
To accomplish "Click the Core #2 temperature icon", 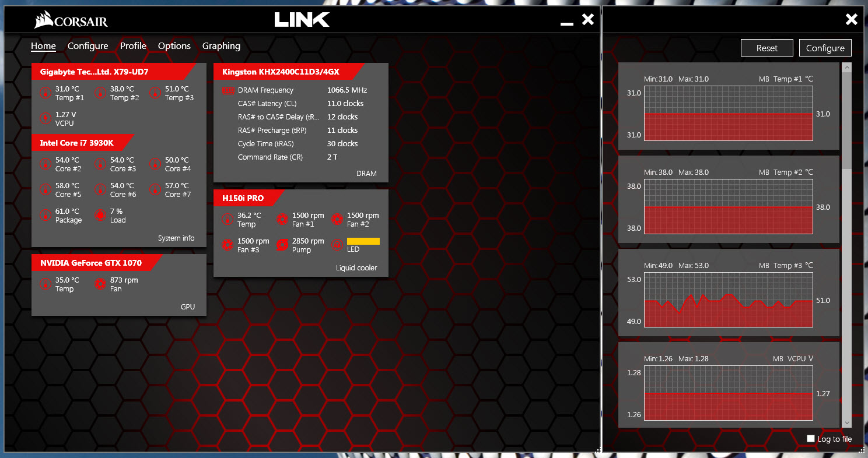I will 45,164.
